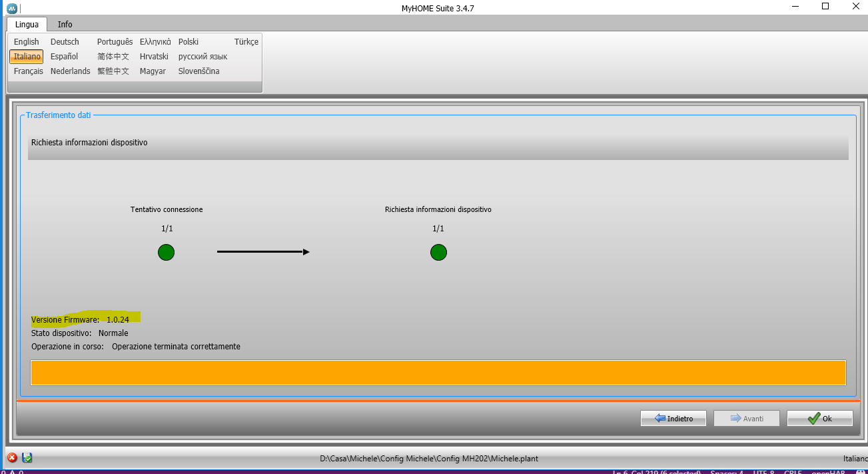Select русский язык language
The image size is (868, 474).
point(203,57)
